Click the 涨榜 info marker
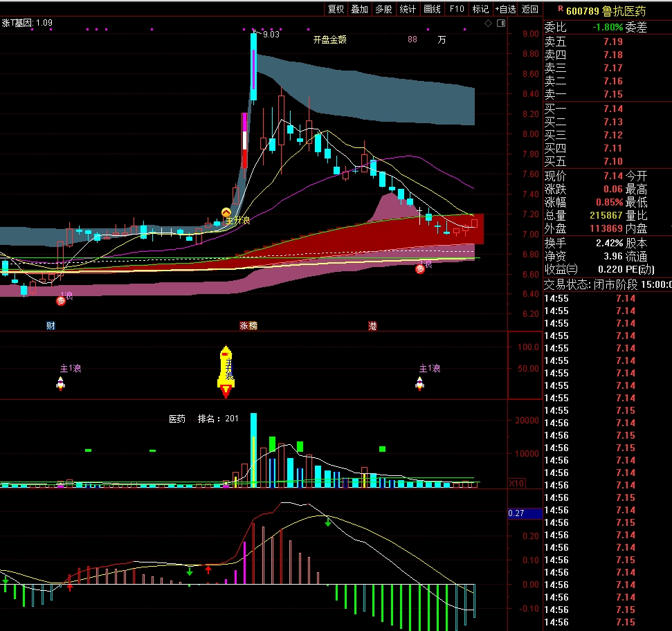Image resolution: width=672 pixels, height=631 pixels. pyautogui.click(x=248, y=326)
